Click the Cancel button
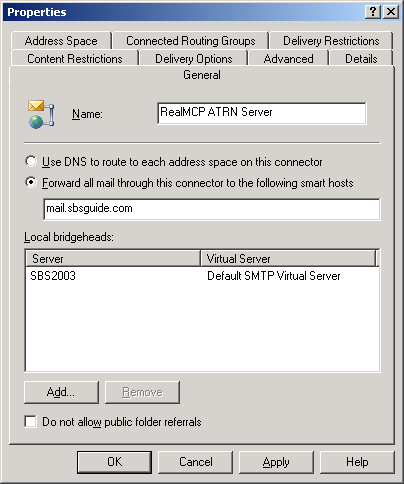This screenshot has height=484, width=404. [x=195, y=462]
